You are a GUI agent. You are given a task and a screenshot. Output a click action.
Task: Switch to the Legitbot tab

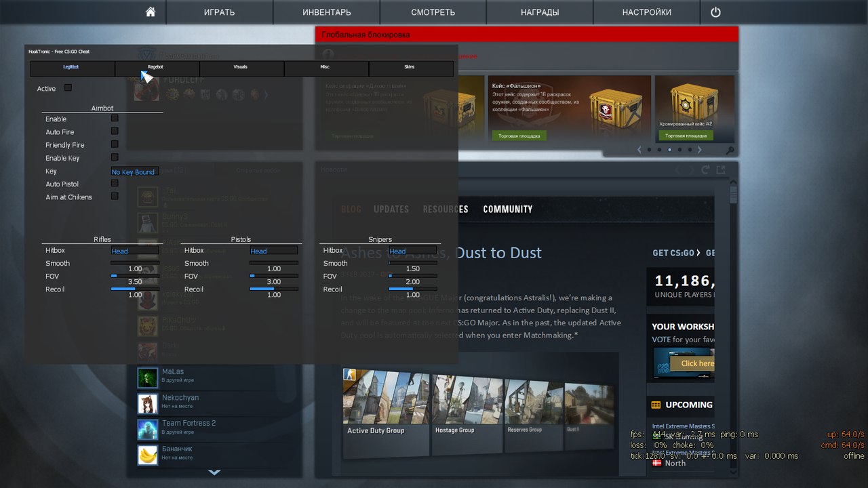click(72, 68)
